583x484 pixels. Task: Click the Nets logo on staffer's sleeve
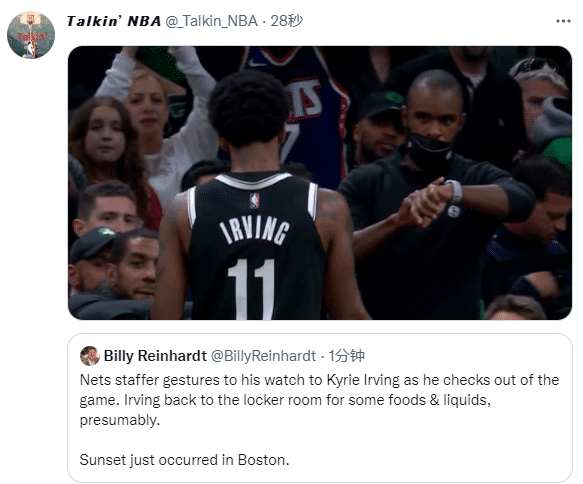454,212
